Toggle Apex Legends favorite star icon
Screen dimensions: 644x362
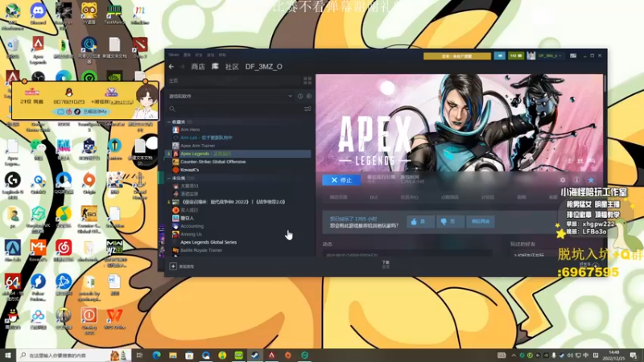click(591, 180)
